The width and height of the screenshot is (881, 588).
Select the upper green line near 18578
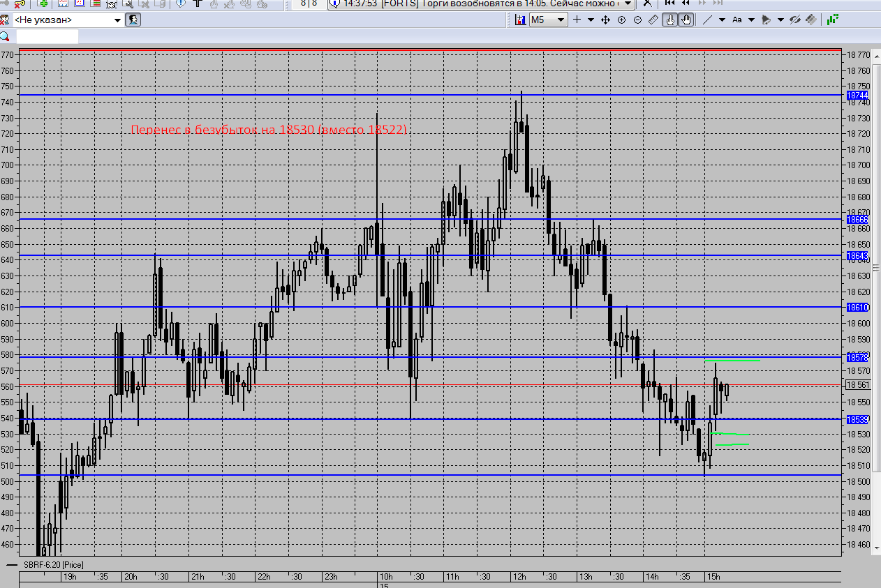[732, 361]
